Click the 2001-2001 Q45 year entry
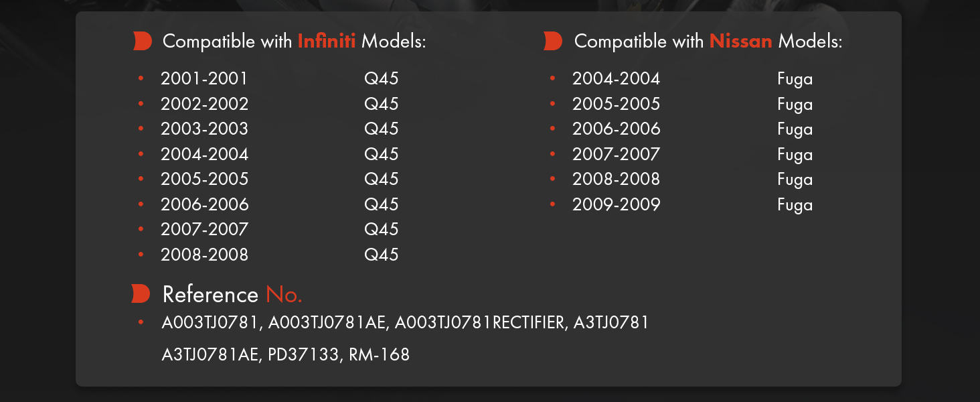Viewport: 980px width, 402px height. click(x=204, y=79)
